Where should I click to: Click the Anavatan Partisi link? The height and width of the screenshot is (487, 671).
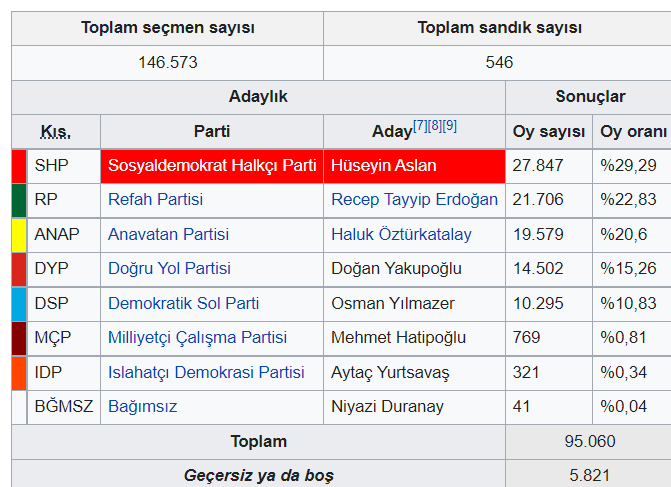[168, 234]
